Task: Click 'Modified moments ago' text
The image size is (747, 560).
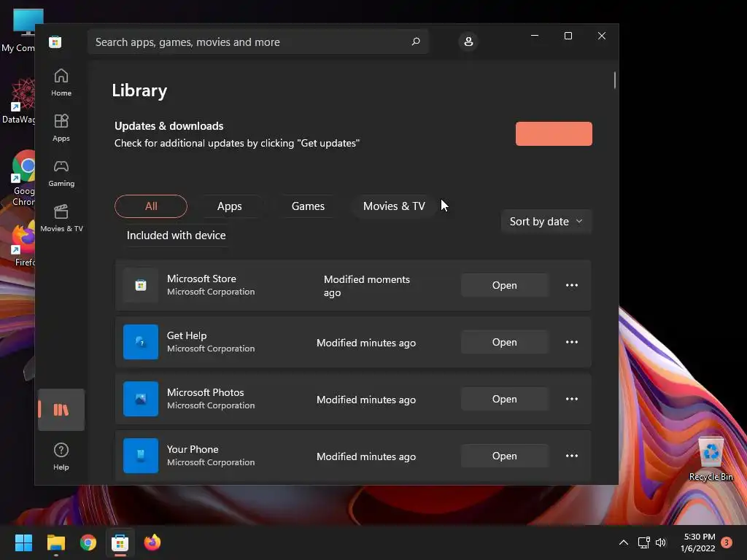Action: (x=367, y=286)
